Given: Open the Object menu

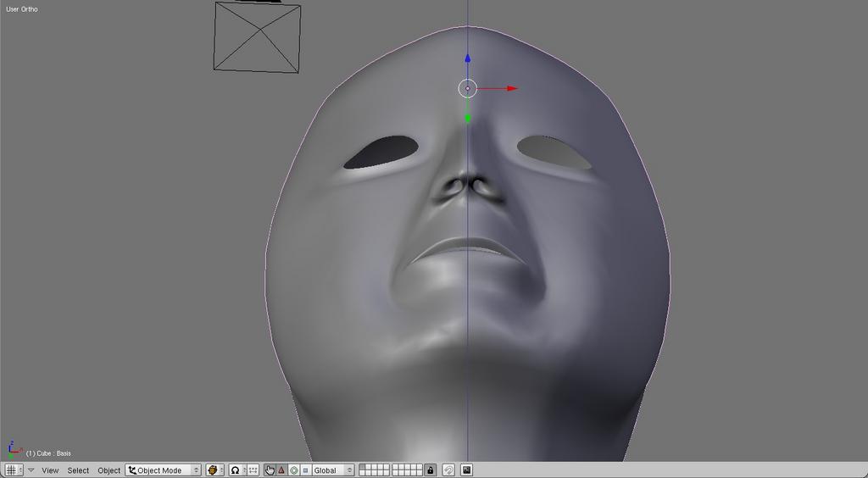Looking at the screenshot, I should click(109, 470).
